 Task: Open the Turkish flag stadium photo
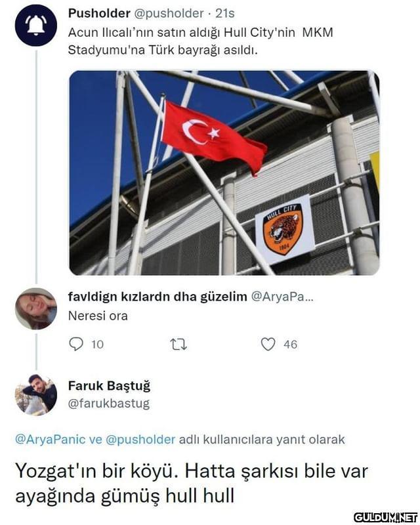click(224, 173)
